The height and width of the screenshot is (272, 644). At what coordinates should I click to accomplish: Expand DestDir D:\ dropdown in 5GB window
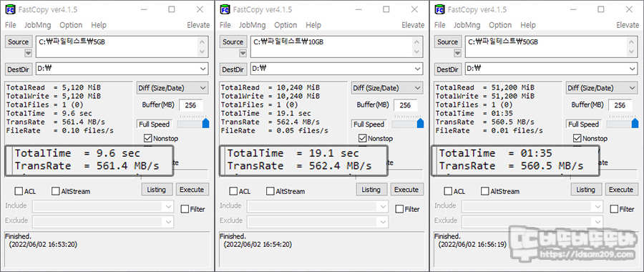[x=203, y=69]
